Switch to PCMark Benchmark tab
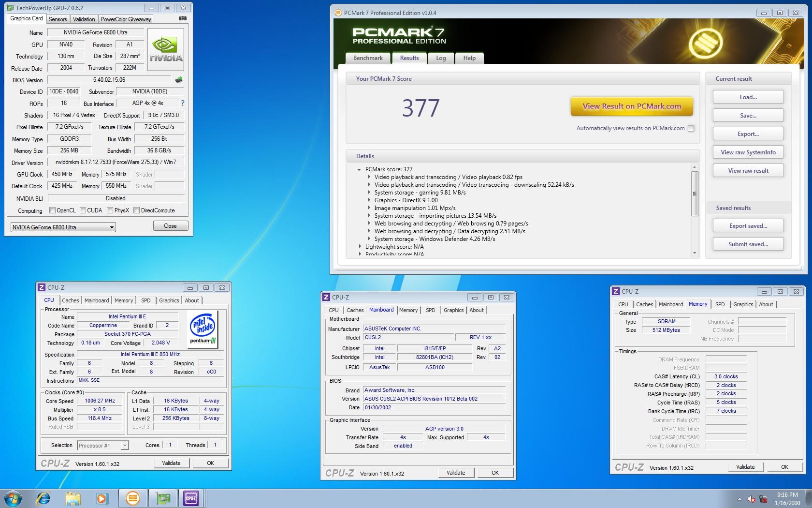Viewport: 812px width, 508px height. pyautogui.click(x=368, y=58)
